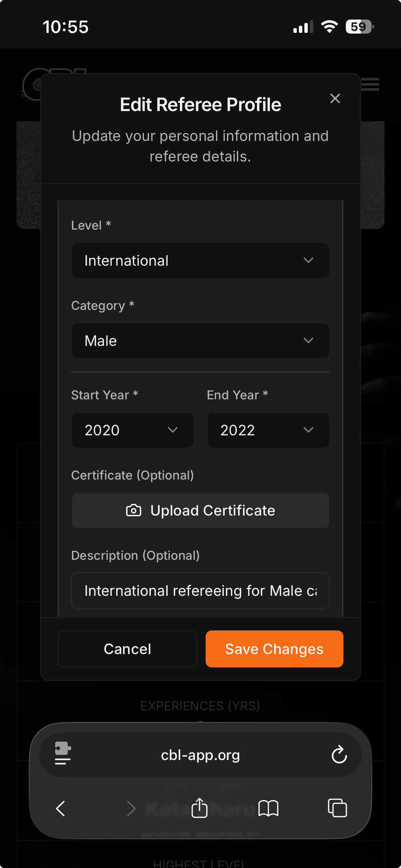Viewport: 401px width, 868px height.
Task: Tap the Safari forward arrow
Action: (131, 808)
